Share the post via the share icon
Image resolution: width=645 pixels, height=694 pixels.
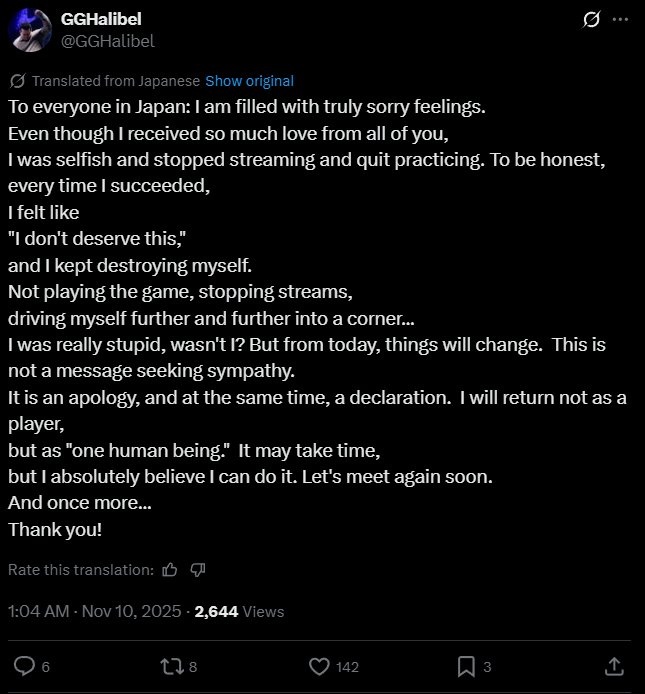pyautogui.click(x=616, y=666)
